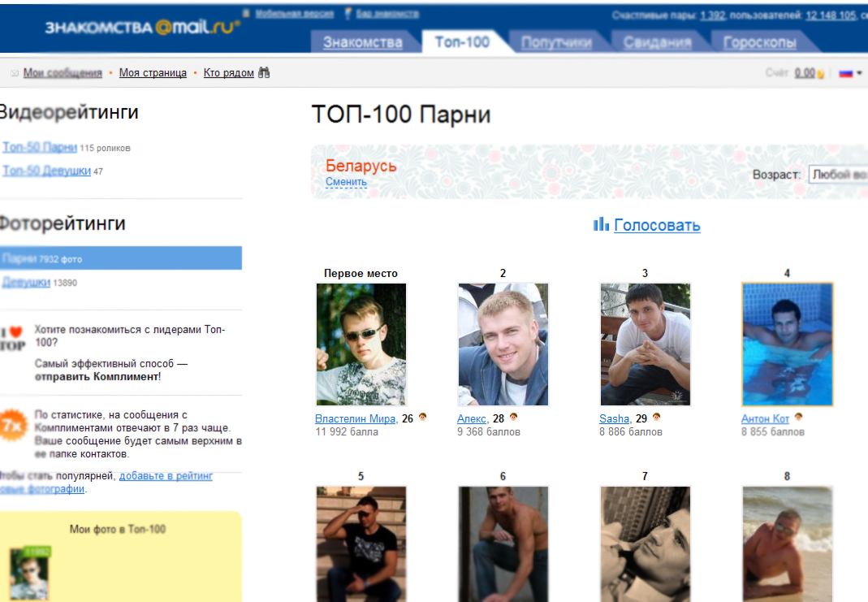
Task: Click the 9 368 баллов score text
Action: [488, 432]
